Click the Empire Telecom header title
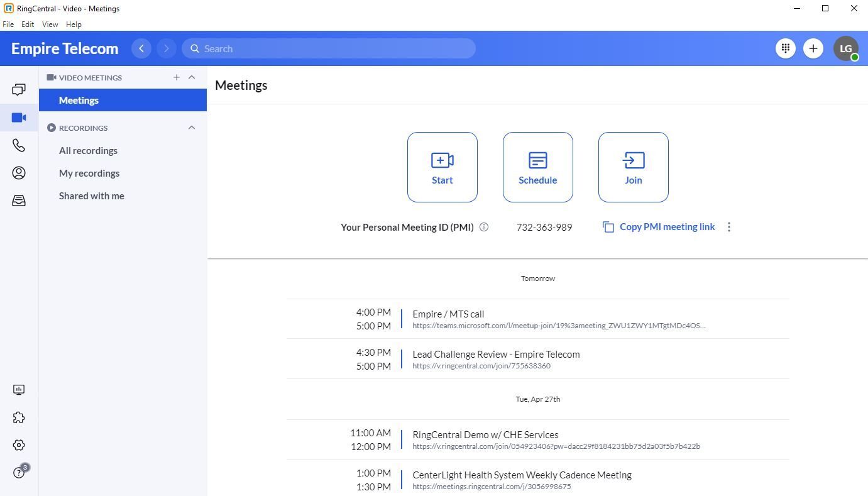This screenshot has height=496, width=868. 65,48
